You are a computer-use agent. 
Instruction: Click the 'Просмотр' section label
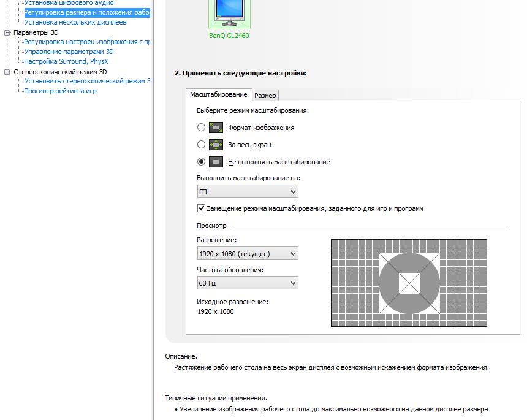click(x=212, y=226)
